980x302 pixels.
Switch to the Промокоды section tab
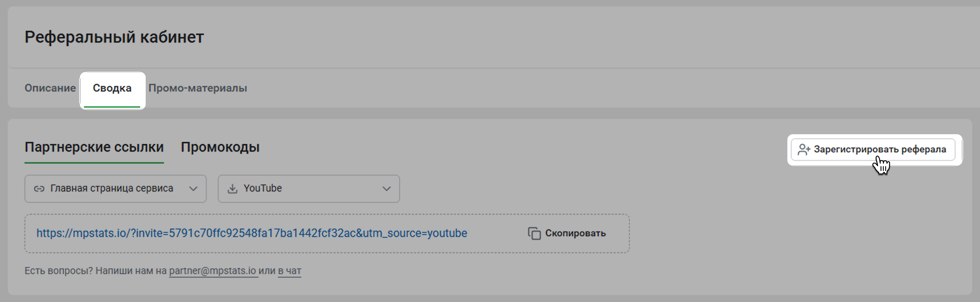pyautogui.click(x=220, y=147)
